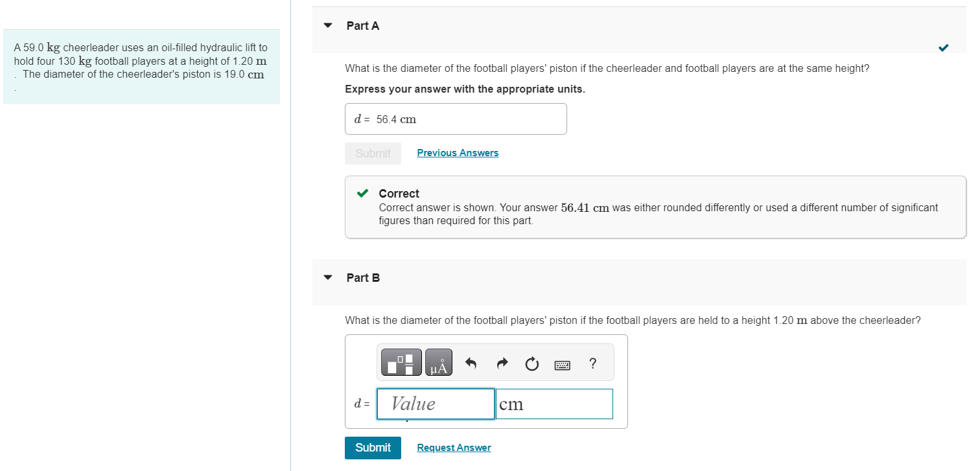Click the greyed-out Part A Submit button
980x471 pixels.
(373, 154)
